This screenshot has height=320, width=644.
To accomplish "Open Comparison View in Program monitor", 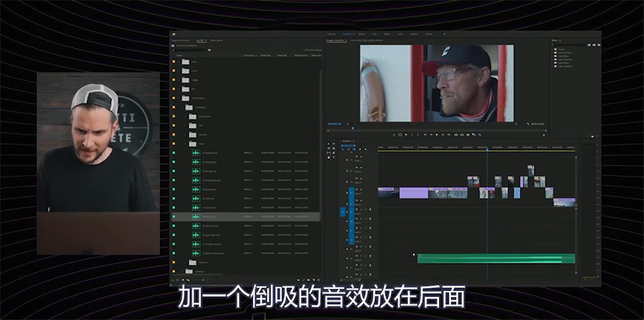I will click(x=474, y=135).
